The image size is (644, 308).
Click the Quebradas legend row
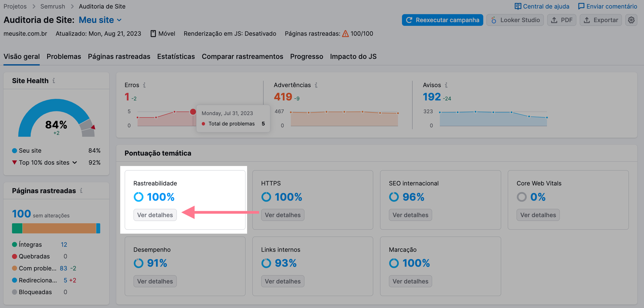point(40,256)
